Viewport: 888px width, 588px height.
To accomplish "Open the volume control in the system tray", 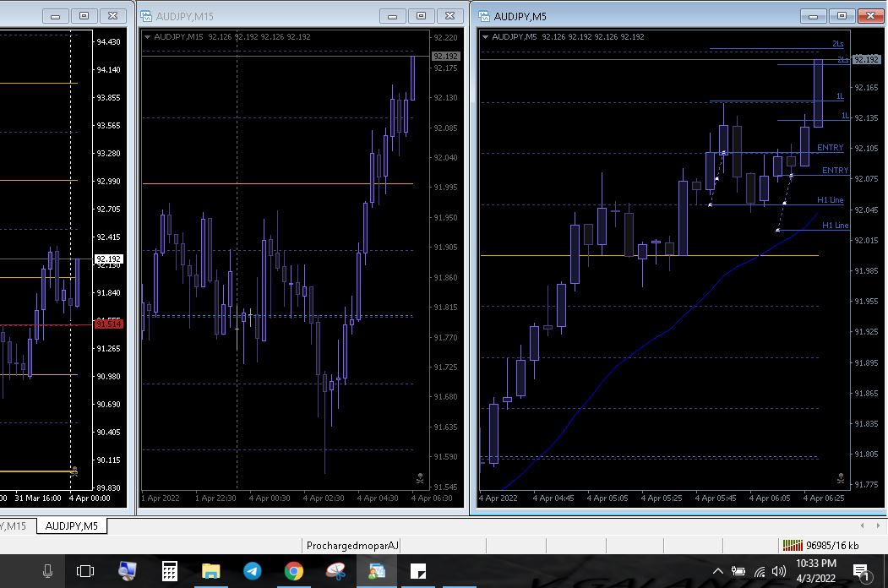I will pyautogui.click(x=779, y=571).
